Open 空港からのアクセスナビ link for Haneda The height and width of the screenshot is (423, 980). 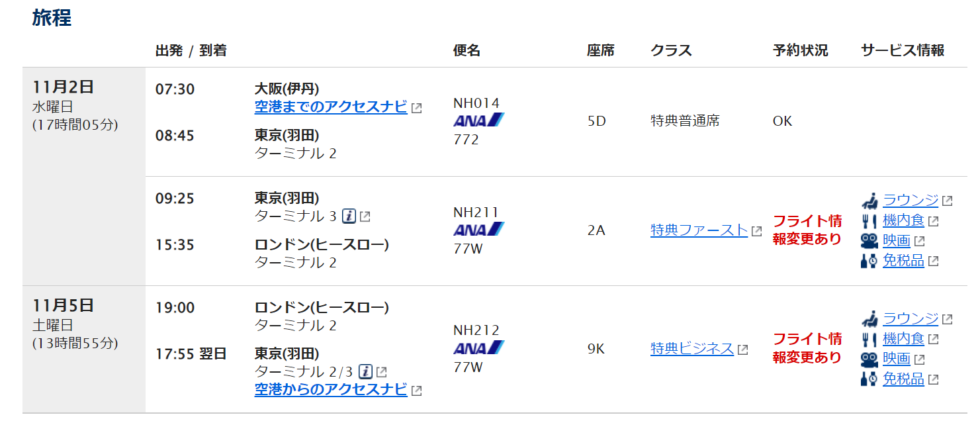[330, 389]
